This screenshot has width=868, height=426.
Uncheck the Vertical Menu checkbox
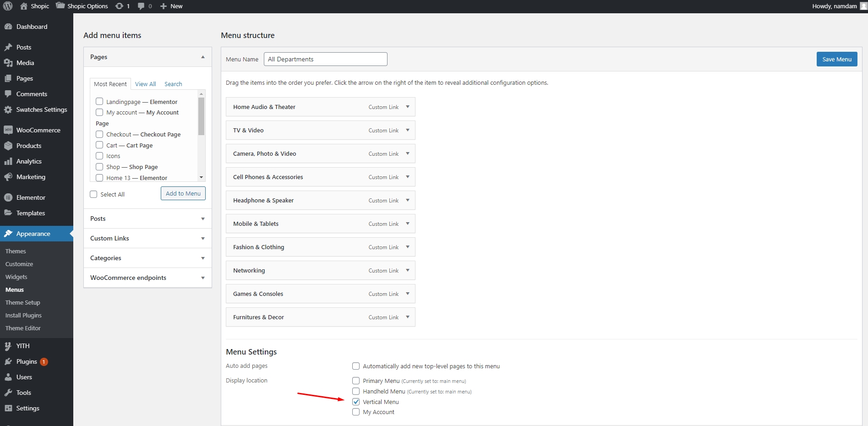356,402
